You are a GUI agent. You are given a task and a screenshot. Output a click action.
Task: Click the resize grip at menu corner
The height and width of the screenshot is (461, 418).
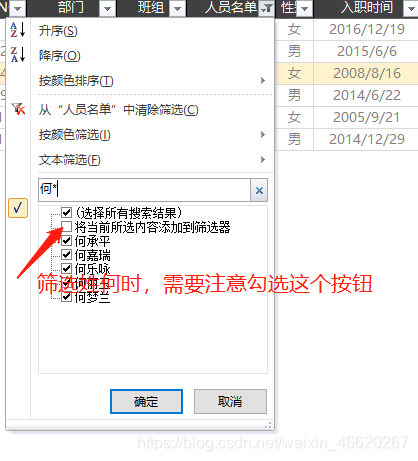pos(268,425)
